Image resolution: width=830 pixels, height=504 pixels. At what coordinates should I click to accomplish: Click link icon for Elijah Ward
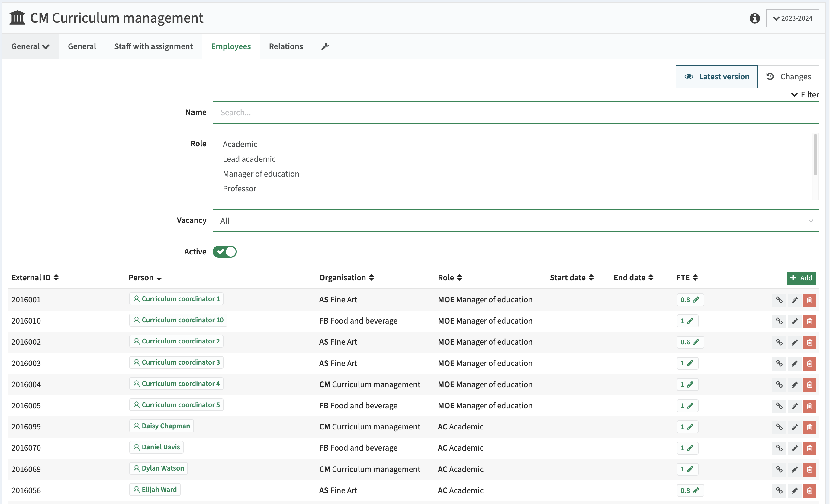(779, 491)
